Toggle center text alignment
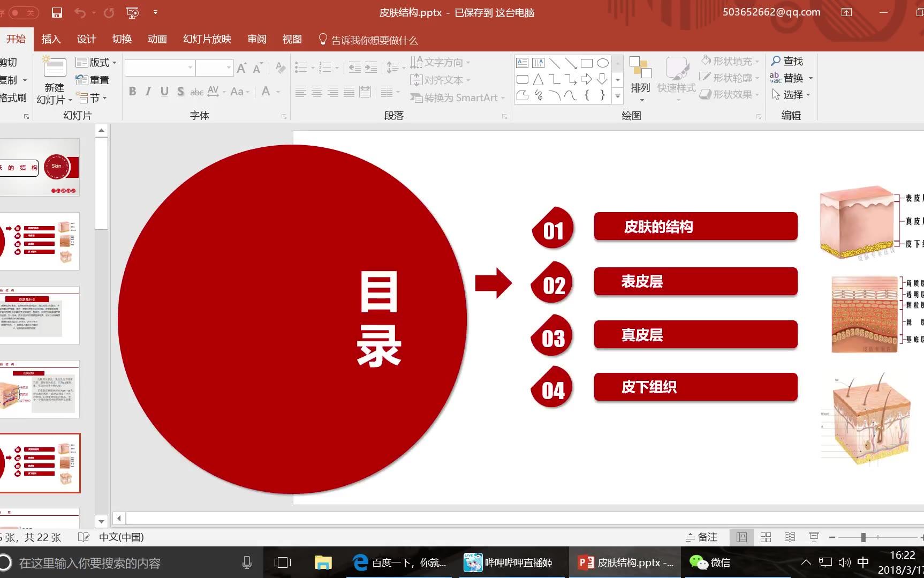The width and height of the screenshot is (924, 578). [x=317, y=92]
